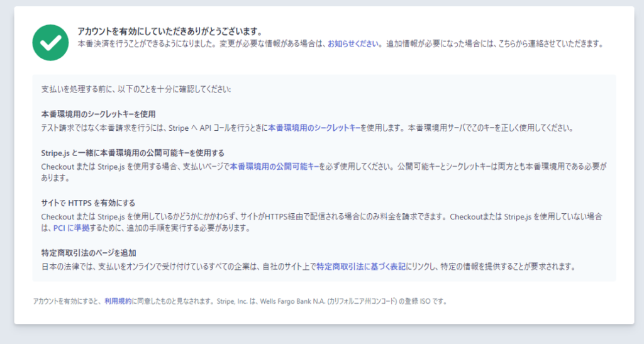Open the 特定商取引法に基づく表記 link
This screenshot has height=344, width=644.
tap(361, 267)
